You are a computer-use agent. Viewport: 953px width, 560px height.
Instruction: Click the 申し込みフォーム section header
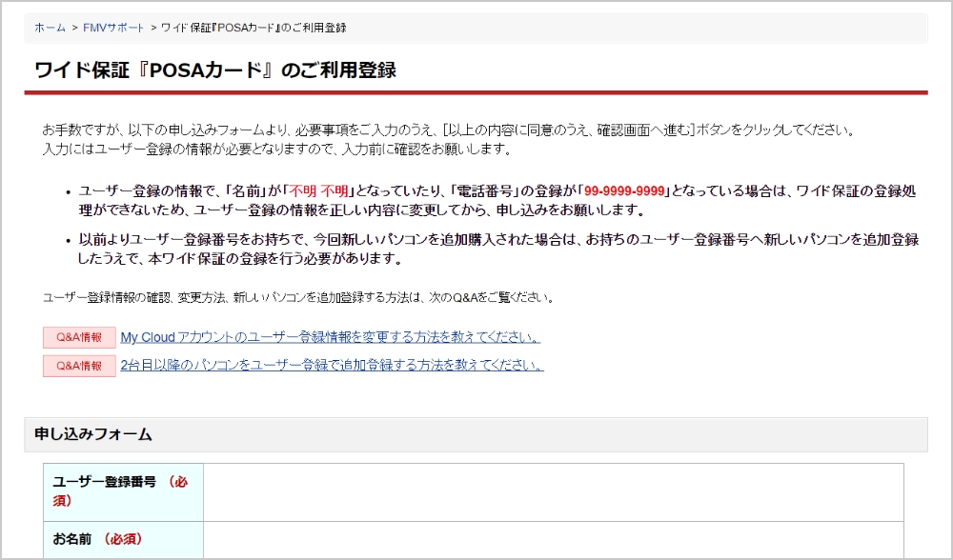93,434
